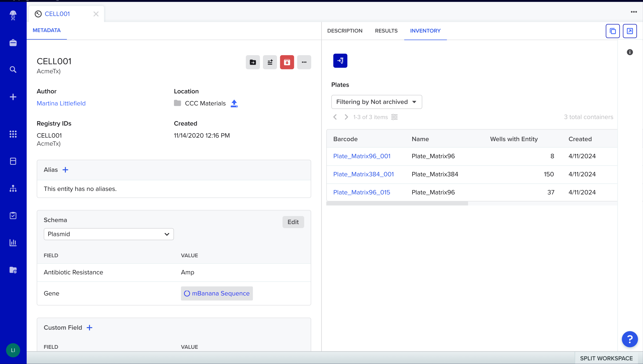The image size is (643, 364).
Task: Switch to the RESULTS tab
Action: tap(386, 31)
